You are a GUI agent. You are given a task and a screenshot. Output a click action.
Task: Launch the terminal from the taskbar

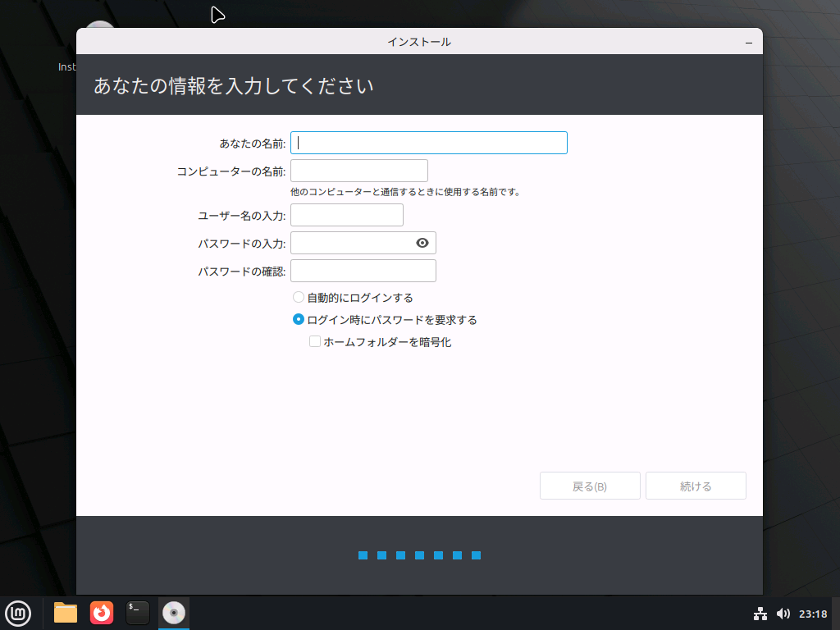click(x=137, y=613)
